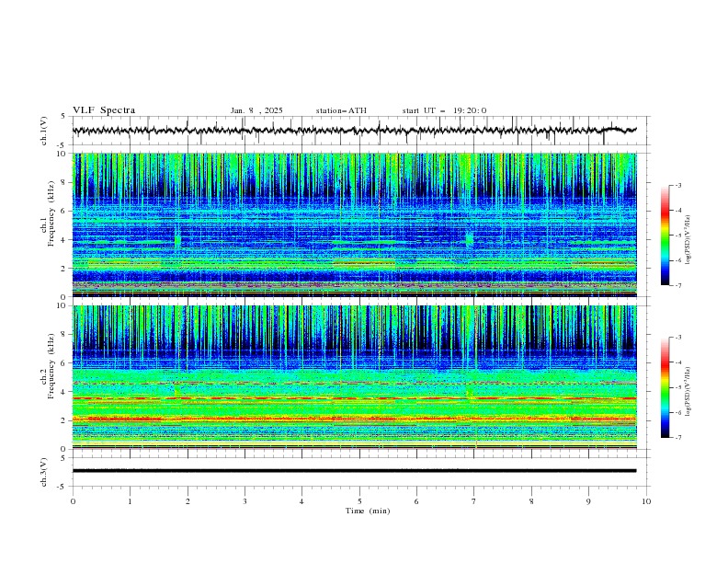This screenshot has height=563, width=728.
Task: Click the "Time (min)" x-axis label
Action: (368, 511)
